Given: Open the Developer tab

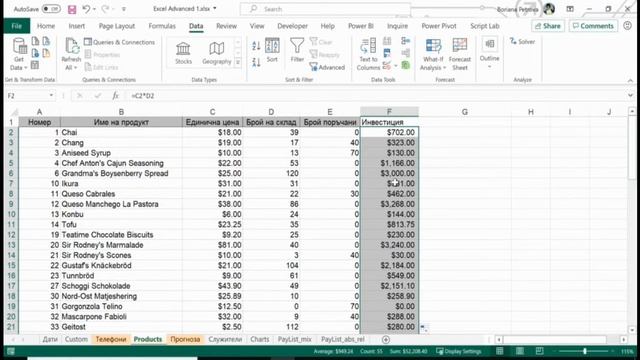Looking at the screenshot, I should click(x=292, y=26).
